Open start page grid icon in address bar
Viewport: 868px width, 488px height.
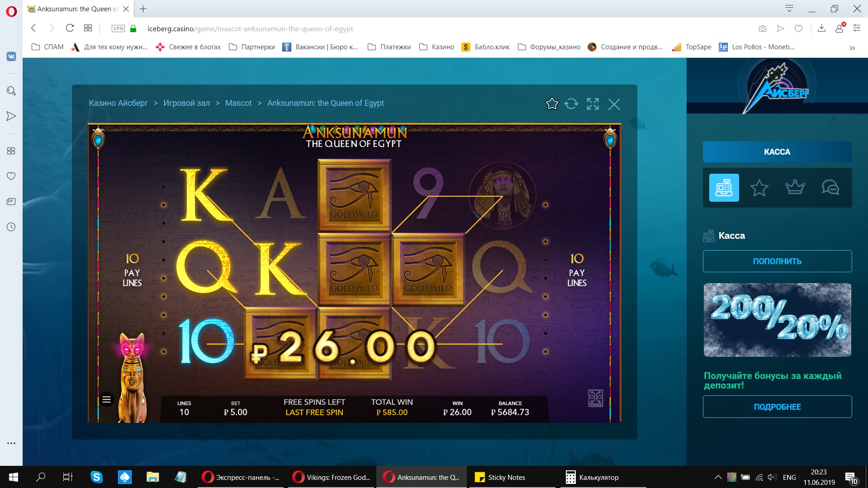click(88, 28)
